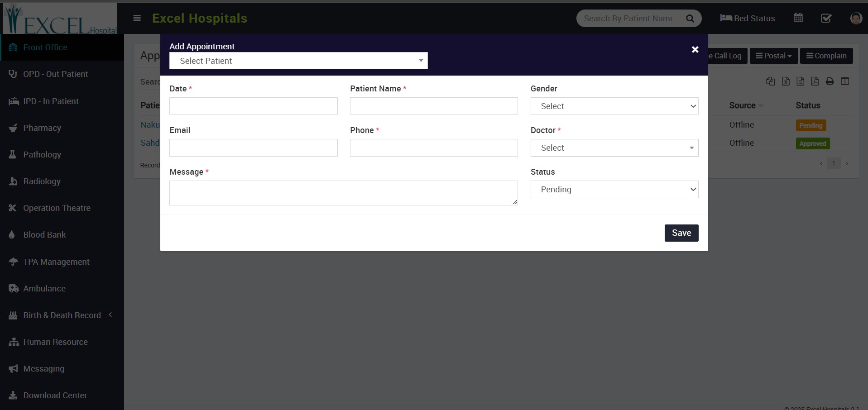Export table to Excel icon
Screen dimensions: 868x410
[x=786, y=81]
